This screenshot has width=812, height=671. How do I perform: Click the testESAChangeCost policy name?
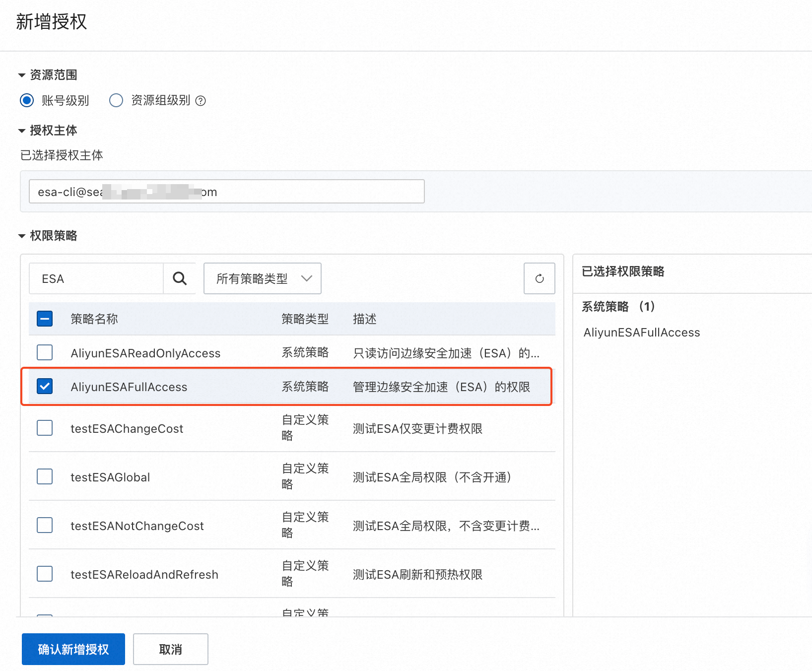click(127, 428)
